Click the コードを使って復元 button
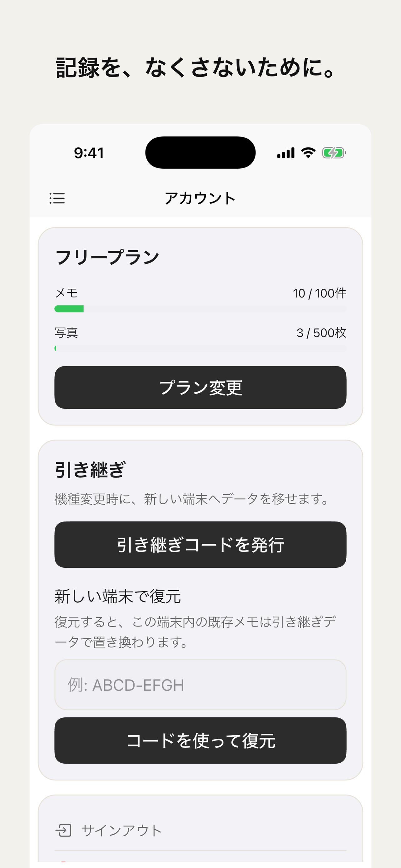The image size is (401, 868). click(200, 740)
